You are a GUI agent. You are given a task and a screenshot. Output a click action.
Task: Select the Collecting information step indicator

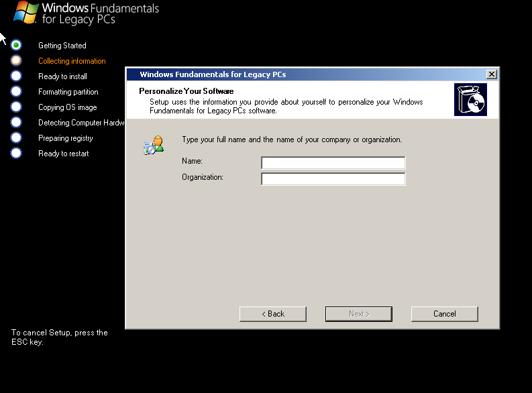16,60
